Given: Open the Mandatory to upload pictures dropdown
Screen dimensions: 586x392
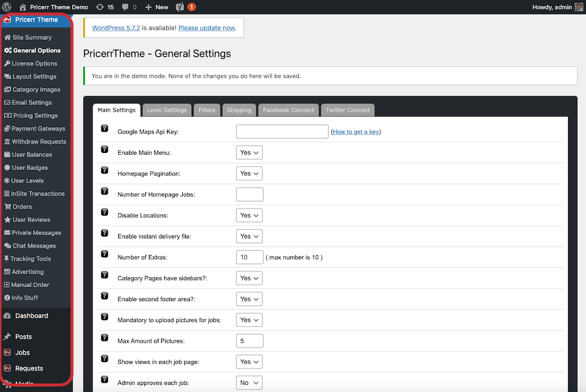Looking at the screenshot, I should click(x=249, y=320).
